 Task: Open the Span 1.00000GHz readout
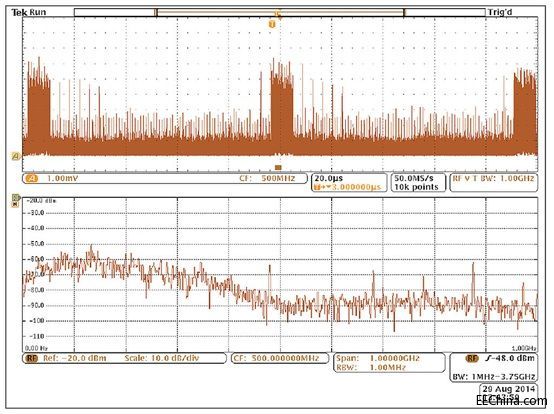tap(378, 358)
